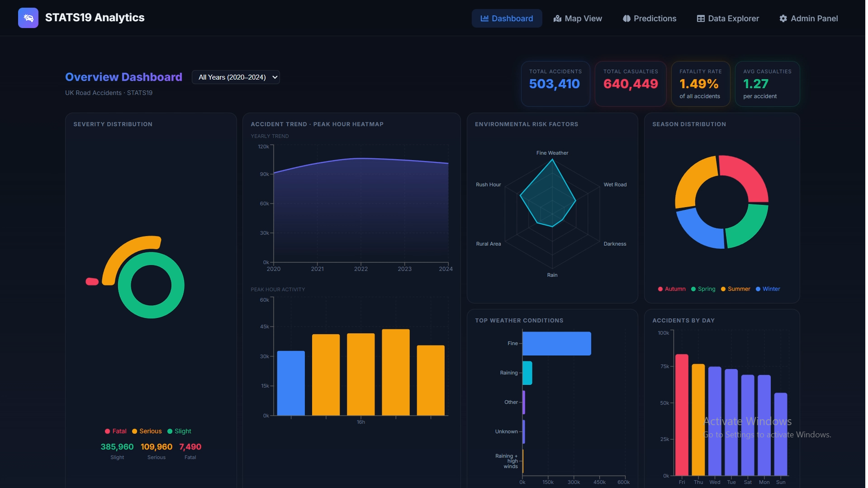868x488 pixels.
Task: Select the Fatality Rate stat card
Action: [x=701, y=84]
